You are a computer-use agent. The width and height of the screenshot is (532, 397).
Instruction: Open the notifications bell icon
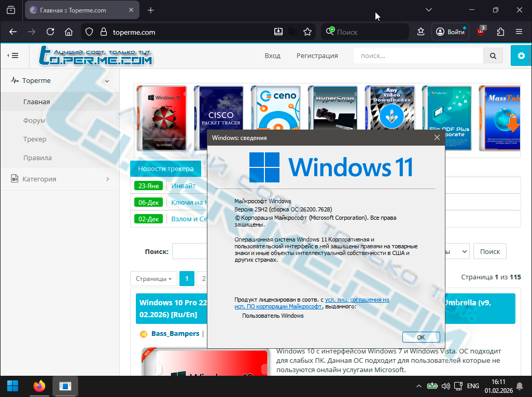pyautogui.click(x=520, y=386)
